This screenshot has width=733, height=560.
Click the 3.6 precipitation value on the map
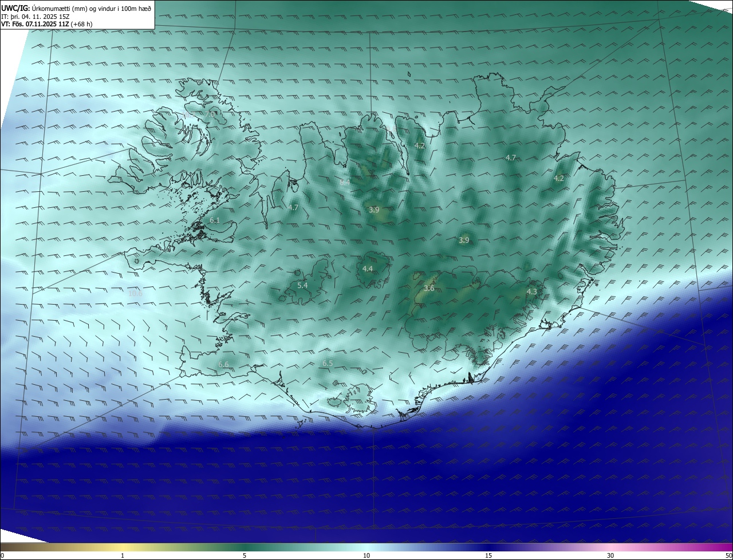click(x=428, y=289)
